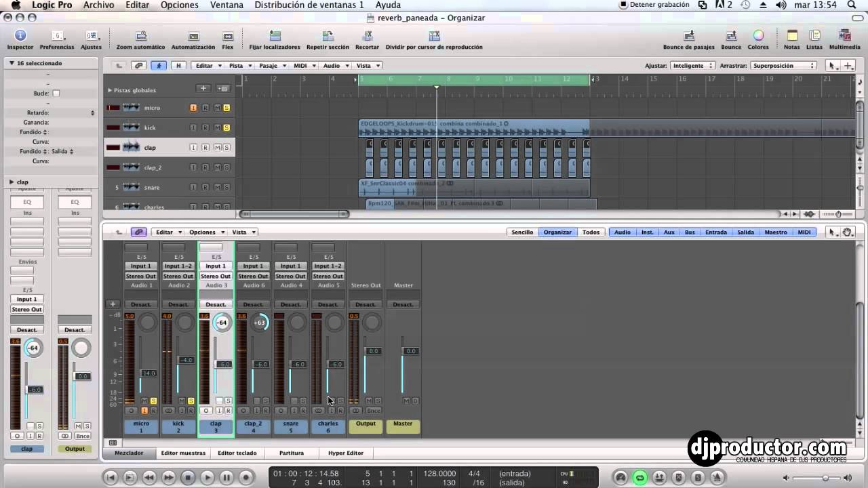Select the EDGELOOPS_Kickdrum region

pos(474,128)
